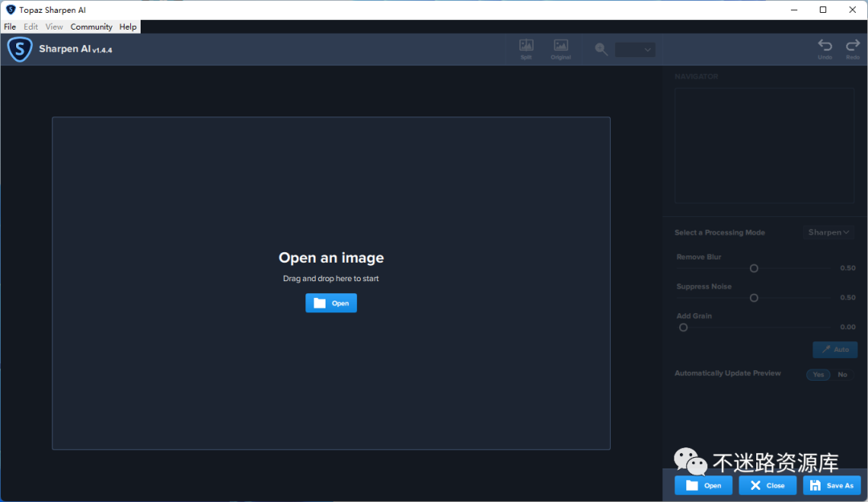Image resolution: width=868 pixels, height=502 pixels.
Task: Click the Remove Blur slider handle
Action: coord(753,268)
